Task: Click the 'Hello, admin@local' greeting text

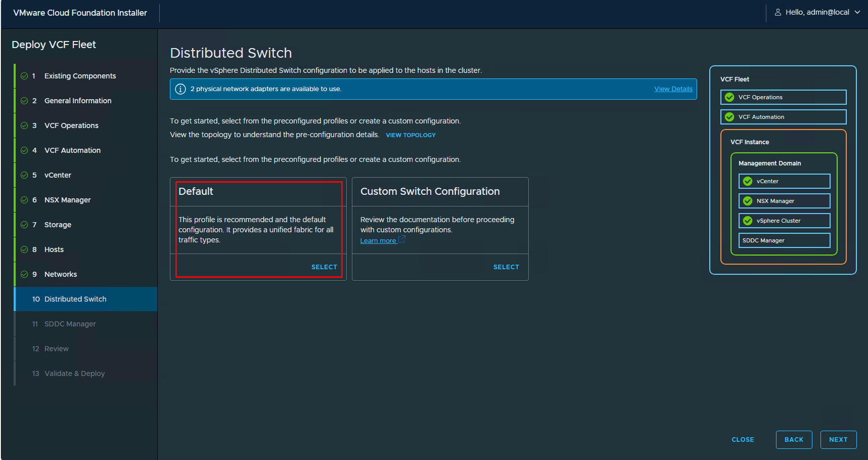Action: click(817, 12)
